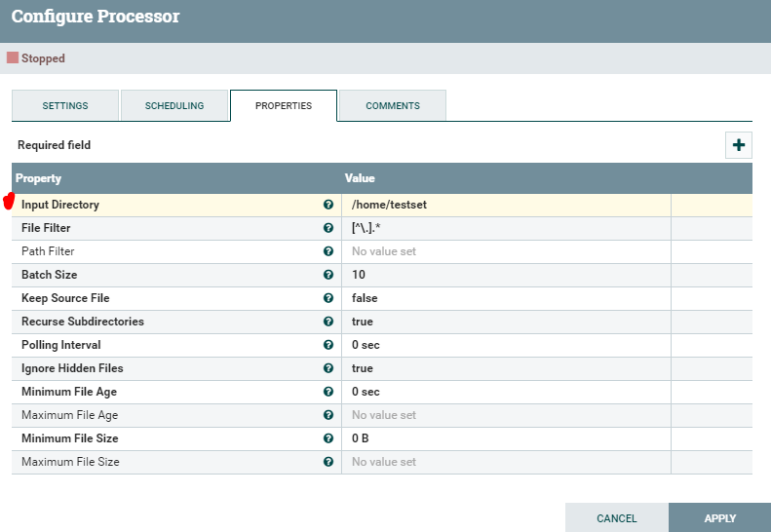
Task: Select the Minimum File Size property name
Action: click(70, 438)
